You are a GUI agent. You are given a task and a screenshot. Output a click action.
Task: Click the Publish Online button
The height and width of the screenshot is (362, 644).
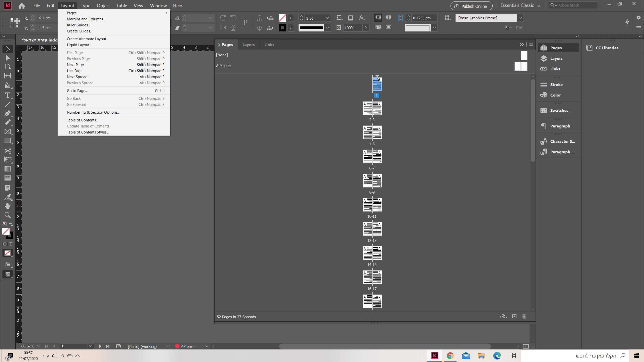[x=471, y=6]
